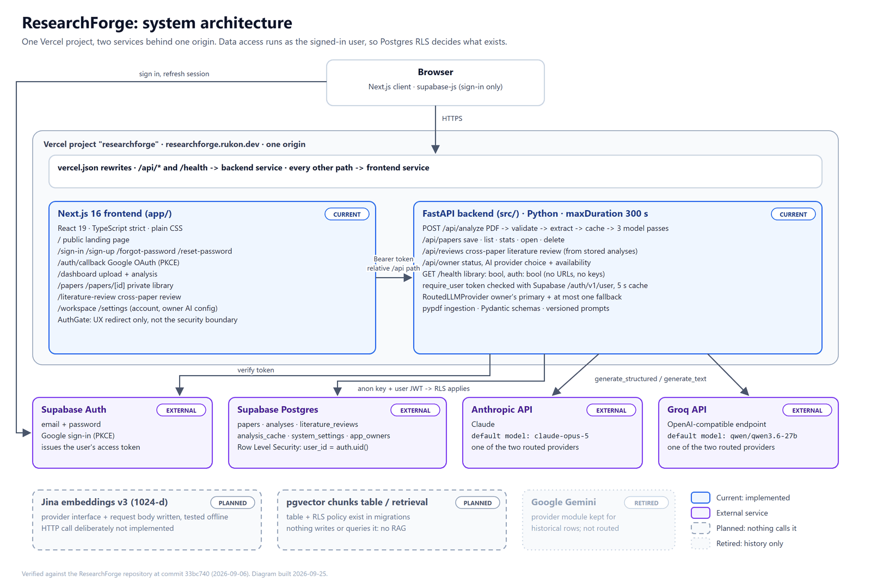Image resolution: width=871 pixels, height=588 pixels.
Task: Click 'HTTP call deliberately not implemented' line
Action: coord(108,528)
